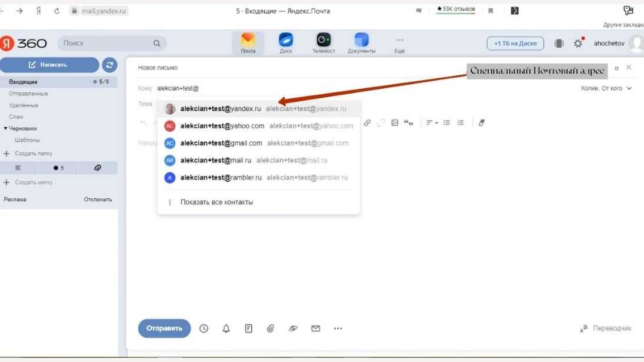This screenshot has height=362, width=644.
Task: Toggle the unread messages filter
Action: 58,168
